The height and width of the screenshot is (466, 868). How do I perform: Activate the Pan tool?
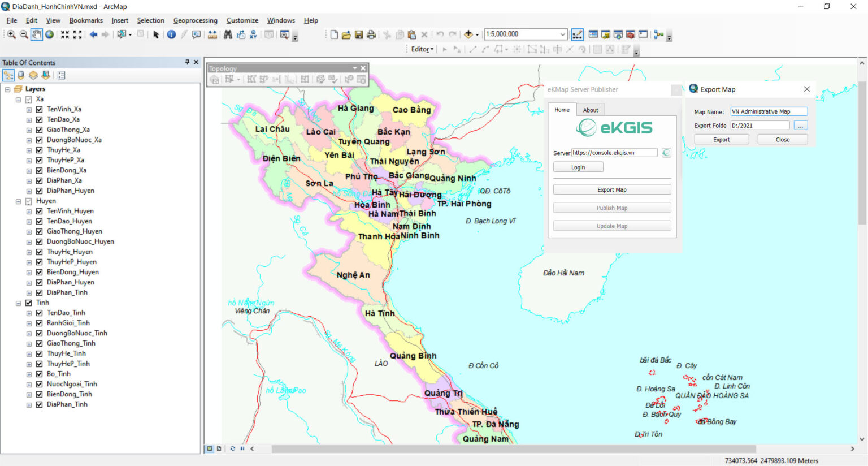point(36,34)
